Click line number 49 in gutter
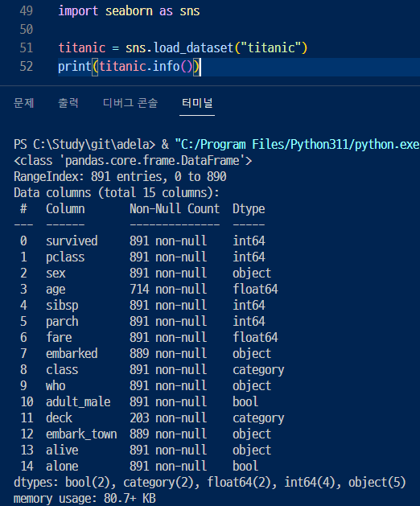The image size is (420, 506). coord(26,11)
